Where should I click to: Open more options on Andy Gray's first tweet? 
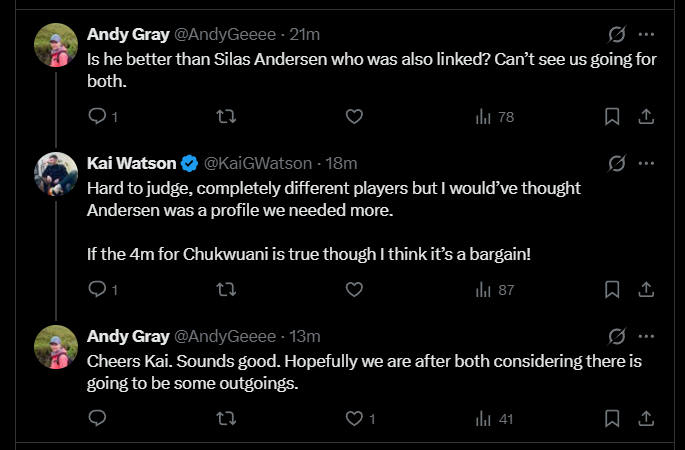[x=646, y=35]
